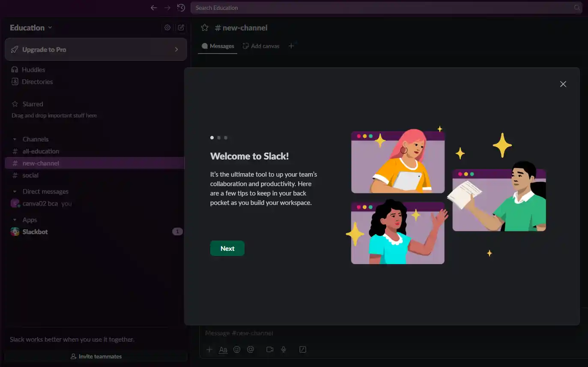
Task: Go forward using the right arrow
Action: (x=167, y=8)
